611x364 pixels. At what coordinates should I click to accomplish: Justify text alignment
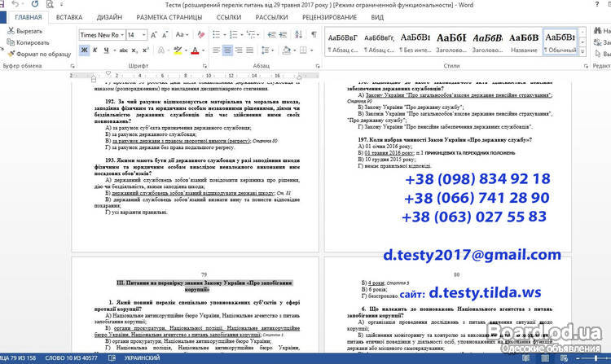[250, 50]
